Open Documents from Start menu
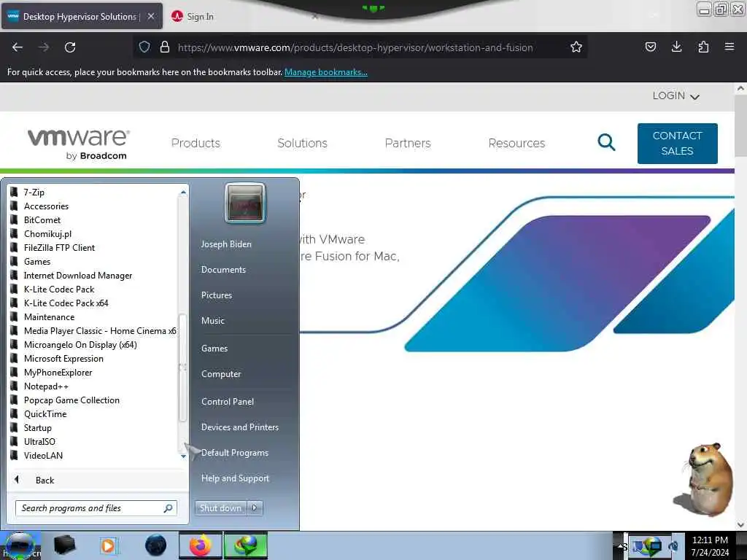The width and height of the screenshot is (747, 560). pyautogui.click(x=223, y=270)
